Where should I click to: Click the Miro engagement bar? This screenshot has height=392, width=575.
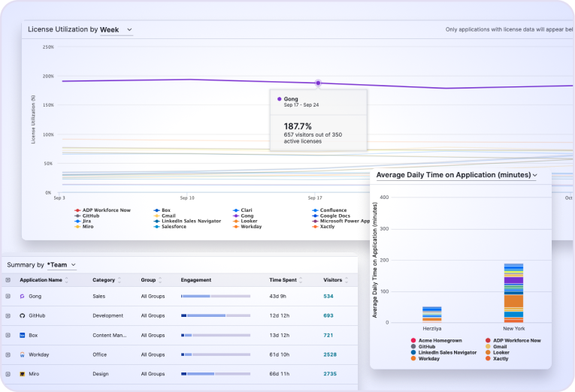[x=216, y=374]
